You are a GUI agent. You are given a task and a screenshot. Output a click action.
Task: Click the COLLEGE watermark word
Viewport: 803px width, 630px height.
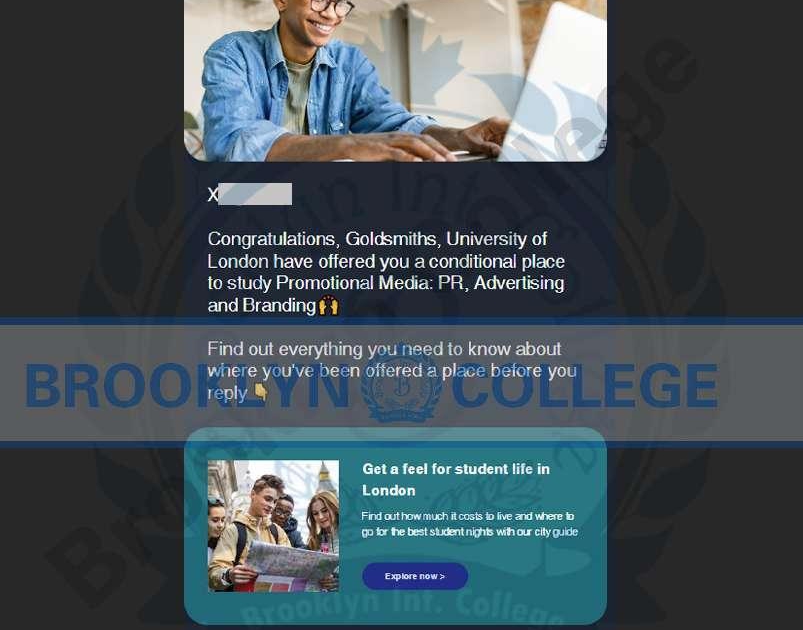pyautogui.click(x=585, y=386)
